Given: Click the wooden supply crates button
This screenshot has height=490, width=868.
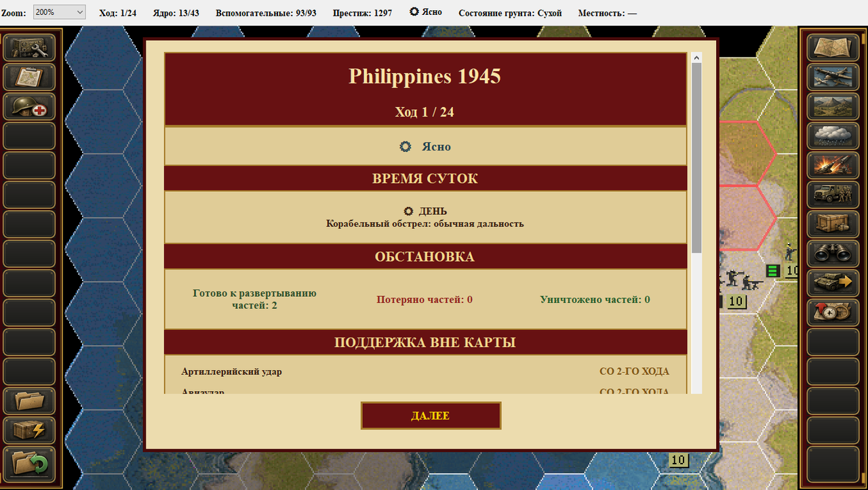Looking at the screenshot, I should tap(832, 224).
